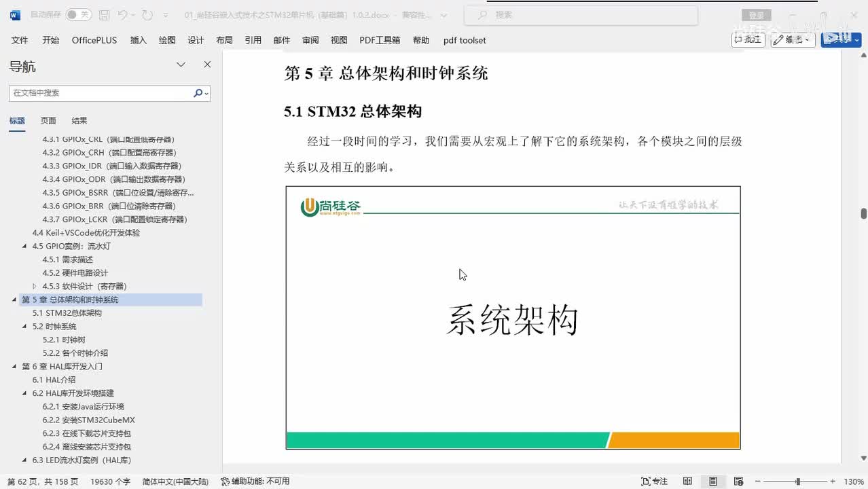Switch to the 结果 navigation tab
This screenshot has height=489, width=868.
tap(79, 121)
